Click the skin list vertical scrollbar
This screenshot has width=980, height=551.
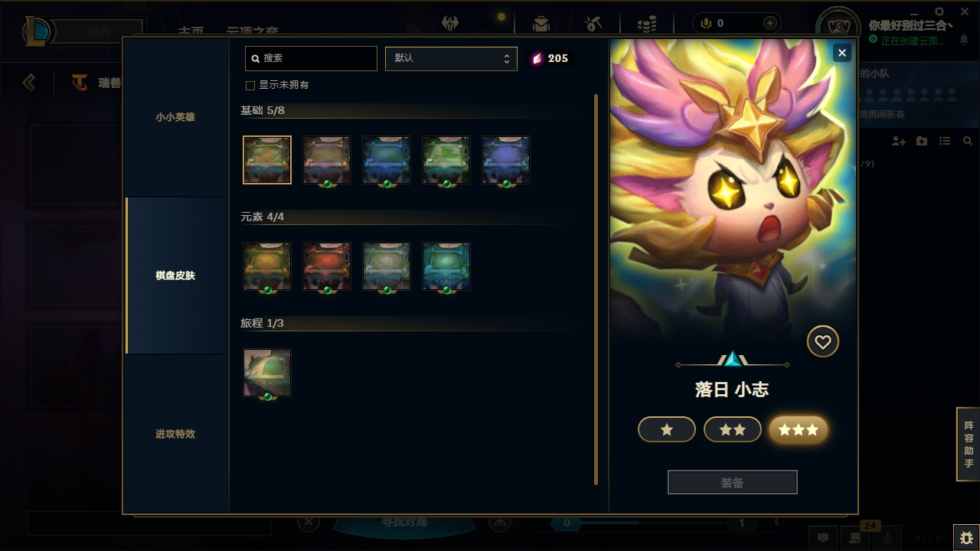(x=596, y=289)
